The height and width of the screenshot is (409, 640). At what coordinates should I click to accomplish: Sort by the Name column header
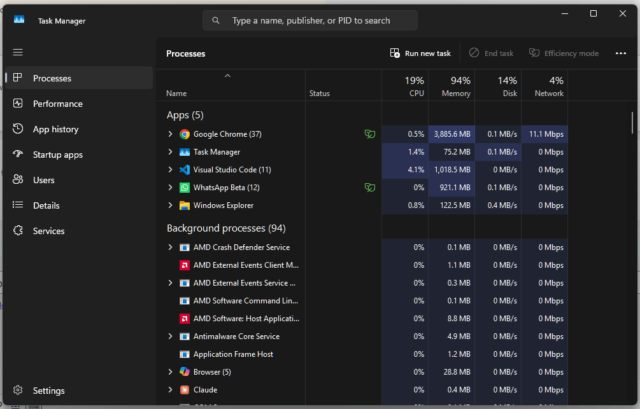coord(231,85)
